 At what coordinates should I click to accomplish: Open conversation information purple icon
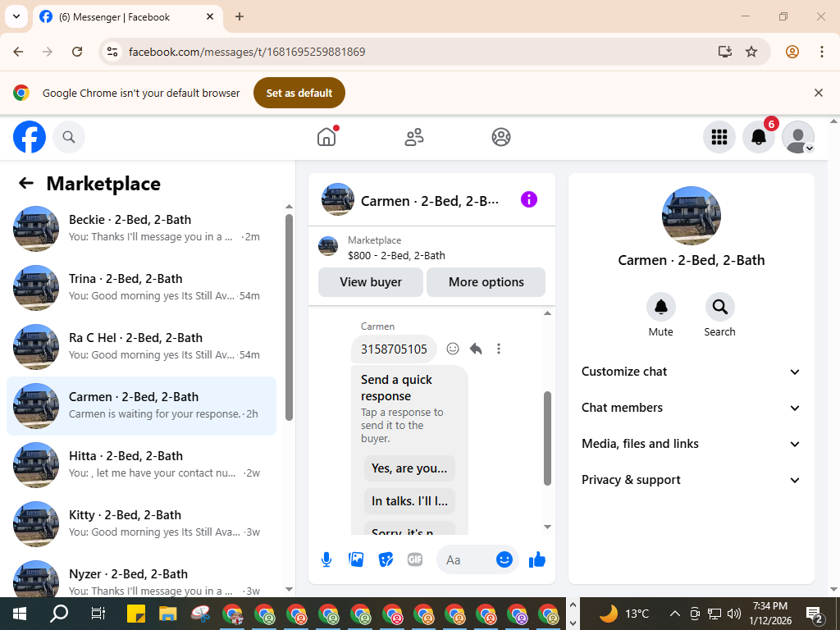pos(529,200)
